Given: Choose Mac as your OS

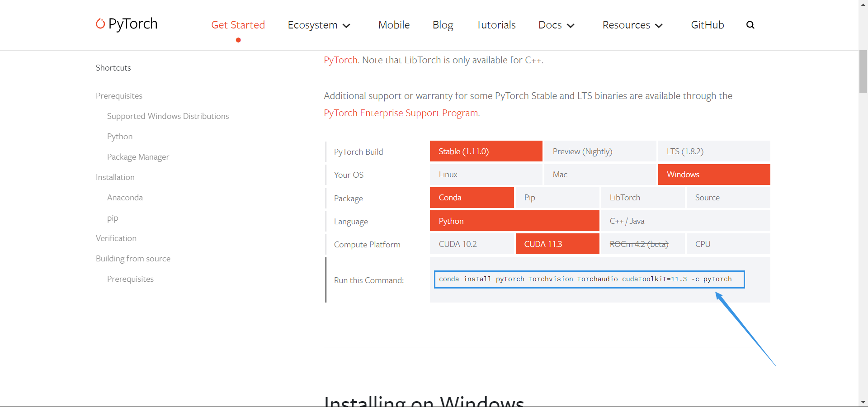Looking at the screenshot, I should [600, 175].
